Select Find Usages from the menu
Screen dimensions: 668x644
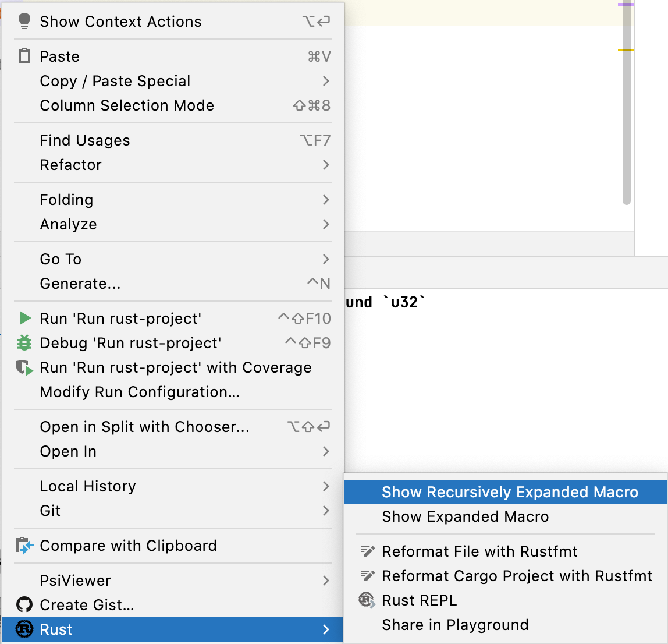point(84,140)
